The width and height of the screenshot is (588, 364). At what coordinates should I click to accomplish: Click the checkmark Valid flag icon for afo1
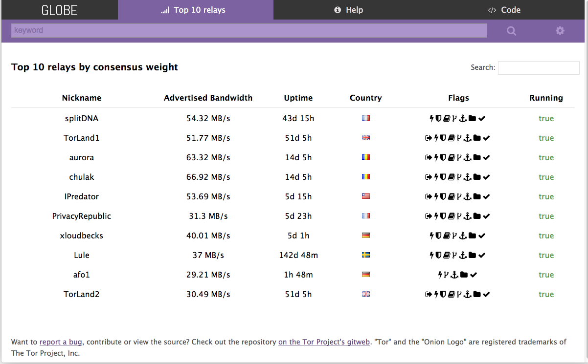click(473, 275)
